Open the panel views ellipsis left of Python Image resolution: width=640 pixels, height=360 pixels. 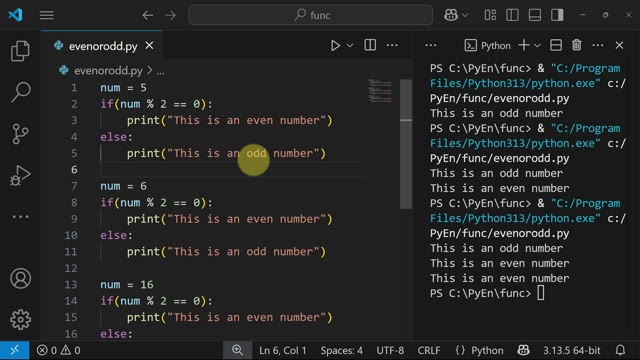tap(431, 45)
